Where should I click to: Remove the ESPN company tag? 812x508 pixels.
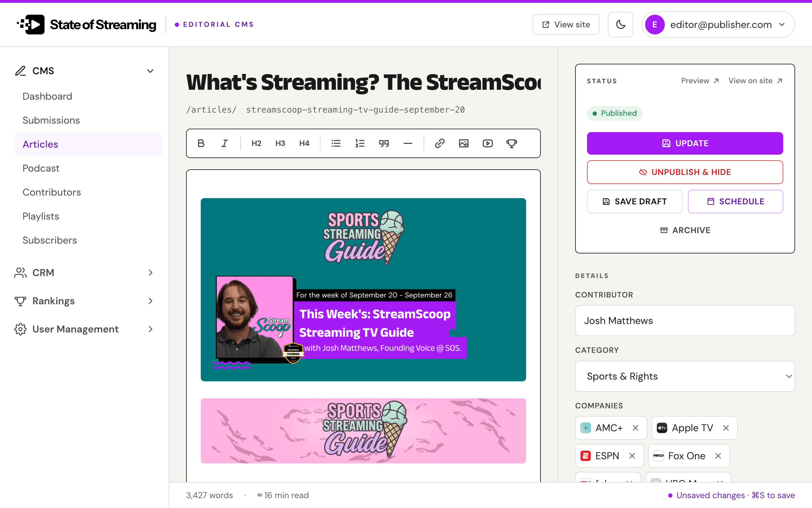[x=632, y=456]
